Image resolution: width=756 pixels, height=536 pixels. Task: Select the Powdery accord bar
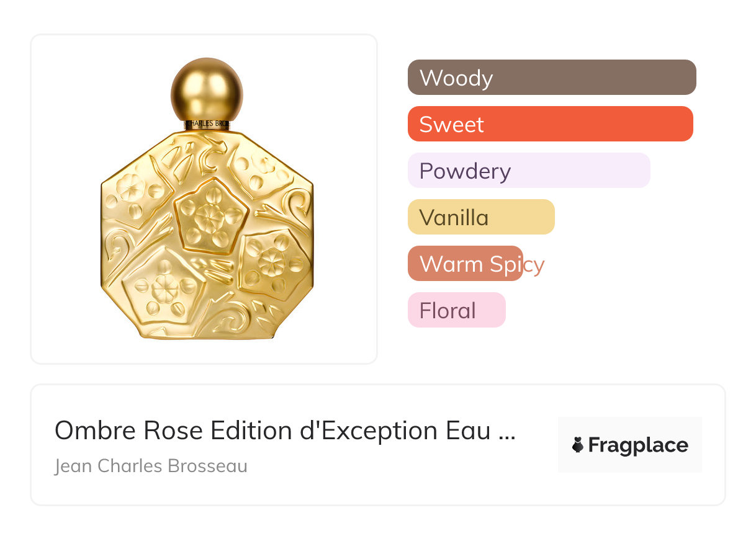528,171
